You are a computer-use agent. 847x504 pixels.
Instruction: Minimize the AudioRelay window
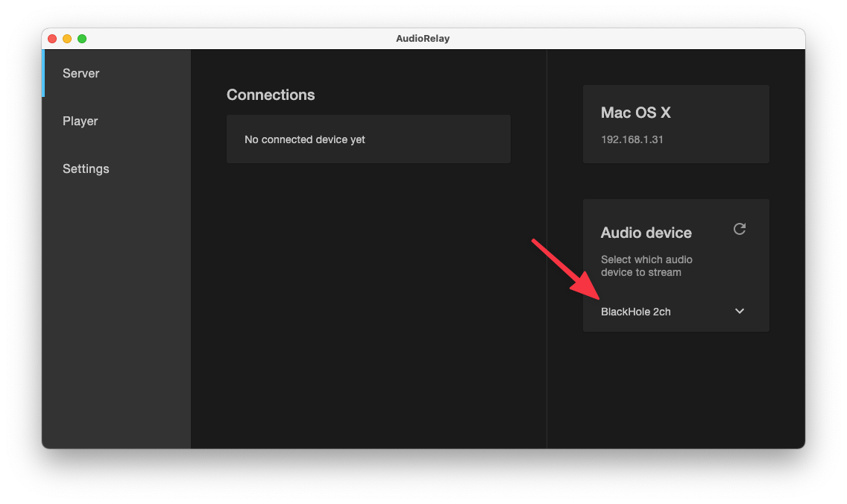tap(67, 39)
